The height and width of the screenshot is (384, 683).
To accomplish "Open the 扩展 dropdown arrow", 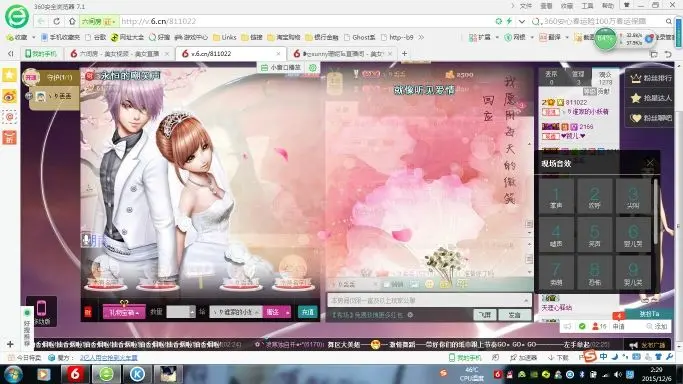I will (x=497, y=37).
